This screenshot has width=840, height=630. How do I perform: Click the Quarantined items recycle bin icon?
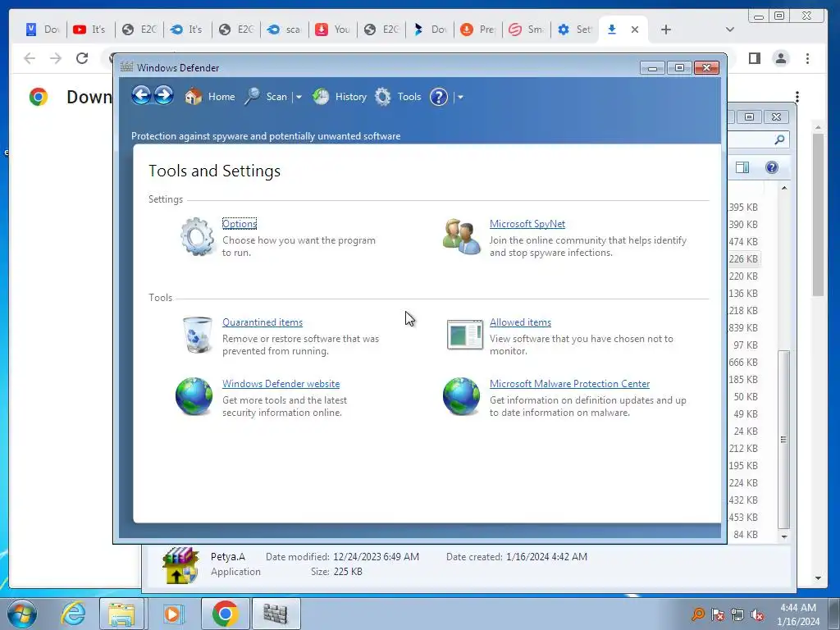pyautogui.click(x=197, y=335)
